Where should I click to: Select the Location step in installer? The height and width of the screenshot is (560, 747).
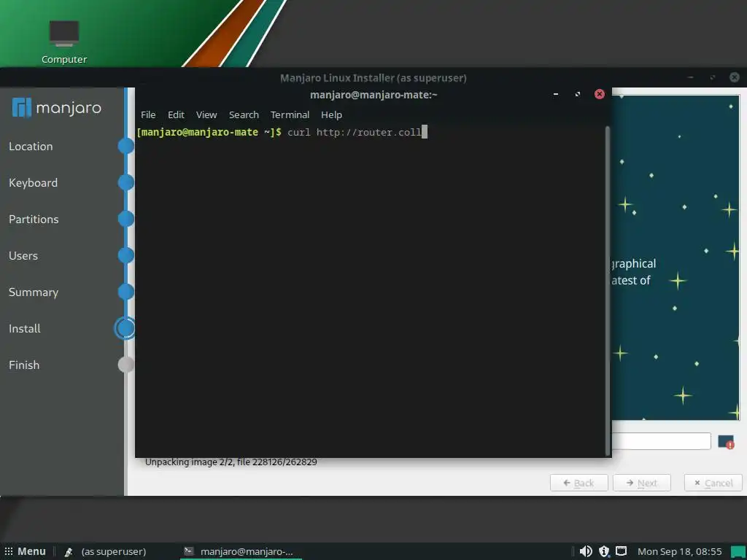coord(31,146)
